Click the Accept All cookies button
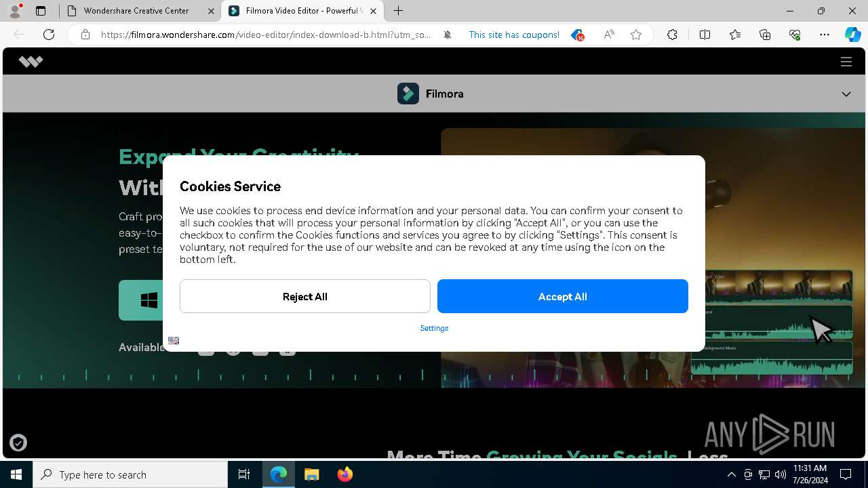This screenshot has width=868, height=488. coord(562,296)
